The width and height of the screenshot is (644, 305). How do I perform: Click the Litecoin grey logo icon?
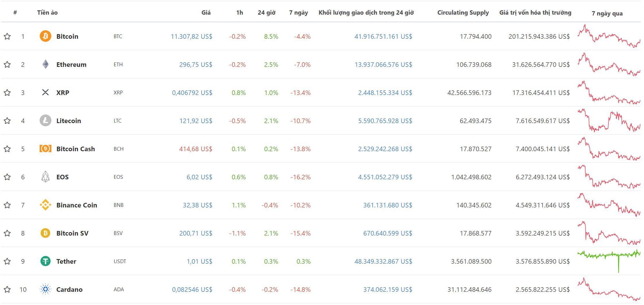(45, 121)
